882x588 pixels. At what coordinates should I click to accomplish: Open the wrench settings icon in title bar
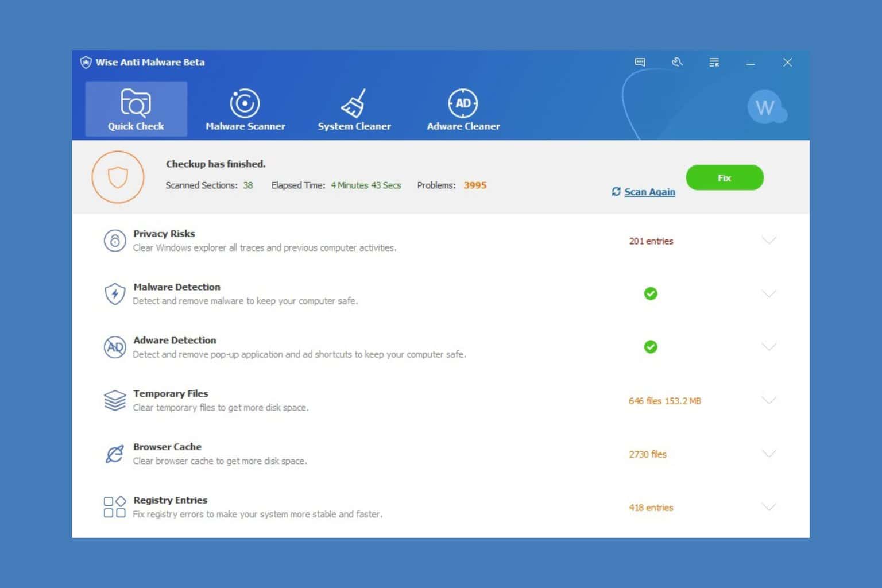pyautogui.click(x=677, y=62)
